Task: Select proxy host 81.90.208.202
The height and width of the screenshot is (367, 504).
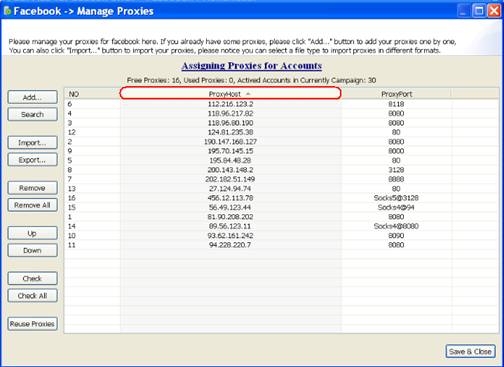Action: pyautogui.click(x=230, y=217)
